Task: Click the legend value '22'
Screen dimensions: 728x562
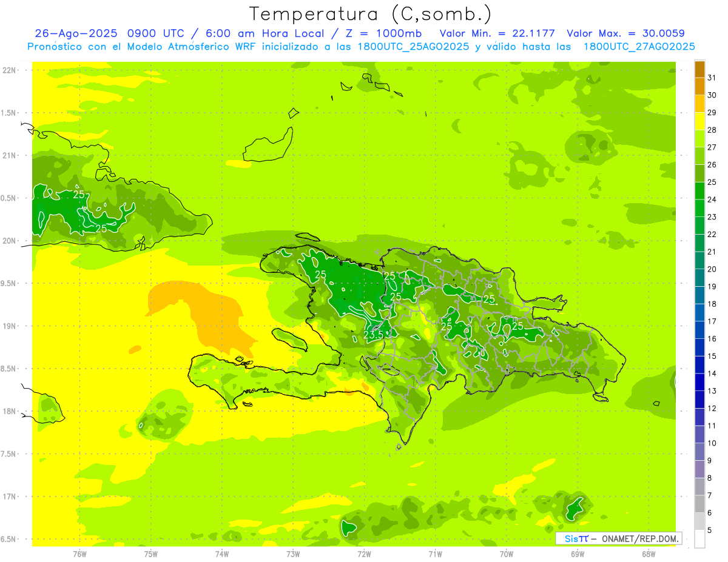Action: click(x=712, y=234)
